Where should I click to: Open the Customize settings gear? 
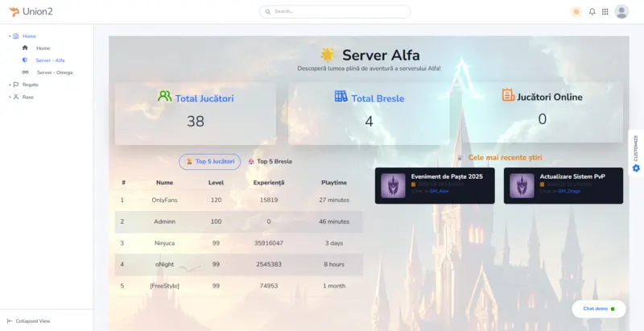click(636, 168)
